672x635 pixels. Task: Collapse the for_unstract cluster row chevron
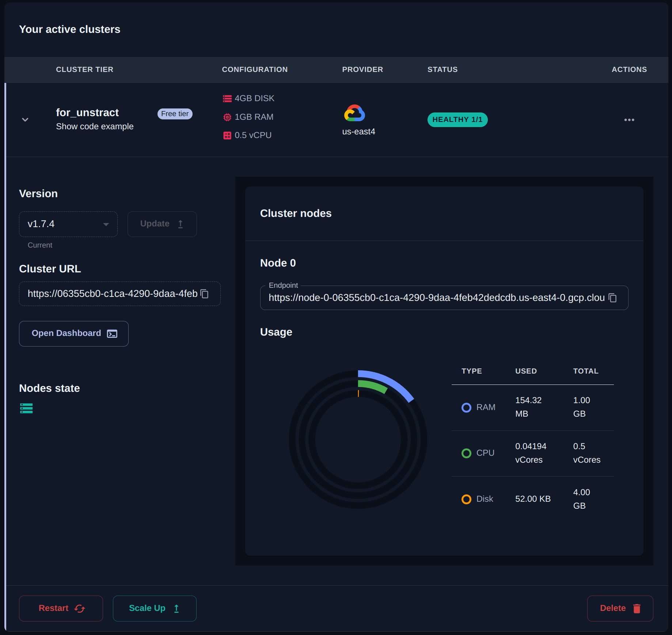25,120
